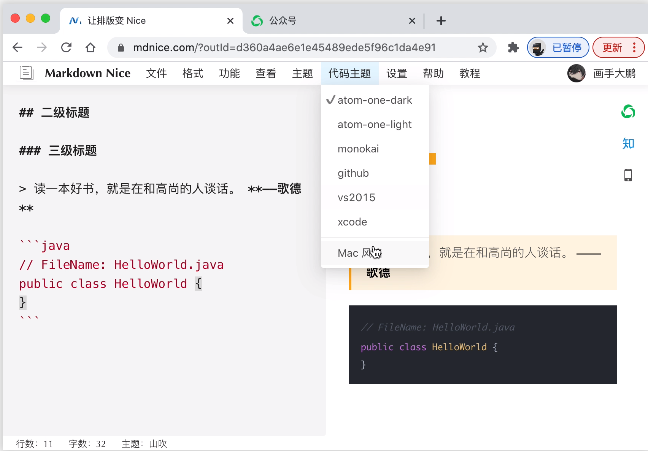This screenshot has width=648, height=451.
Task: Select atom-one-dark code theme
Action: pos(375,100)
